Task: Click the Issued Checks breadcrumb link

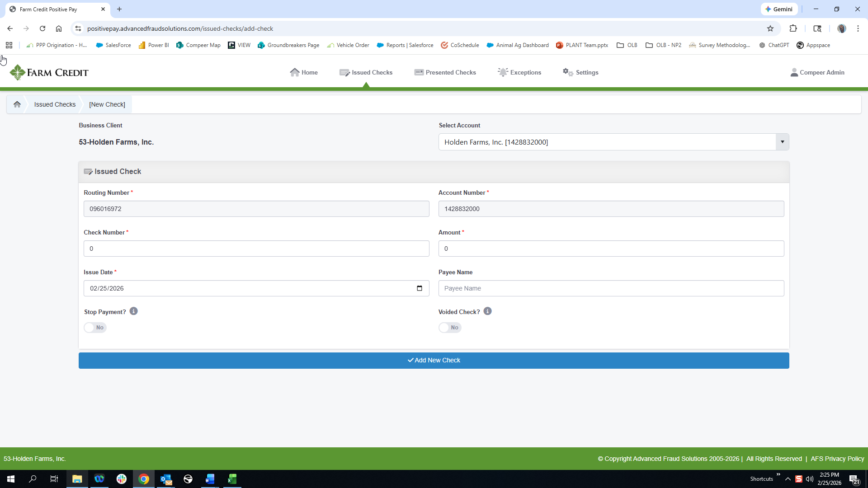Action: coord(55,104)
